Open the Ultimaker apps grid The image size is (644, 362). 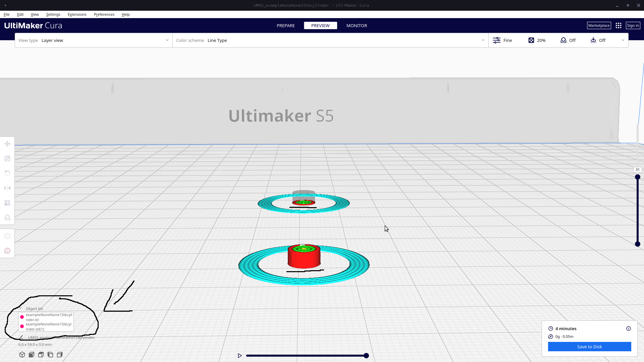click(619, 25)
